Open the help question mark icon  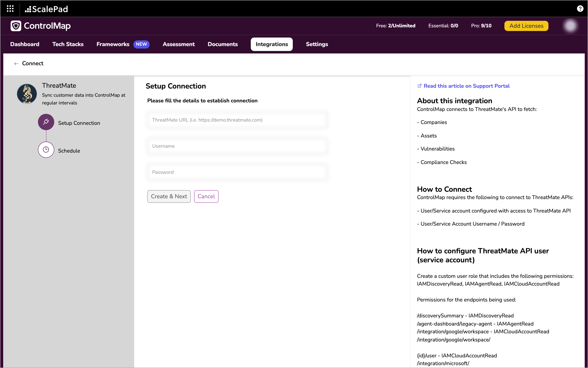pyautogui.click(x=580, y=9)
